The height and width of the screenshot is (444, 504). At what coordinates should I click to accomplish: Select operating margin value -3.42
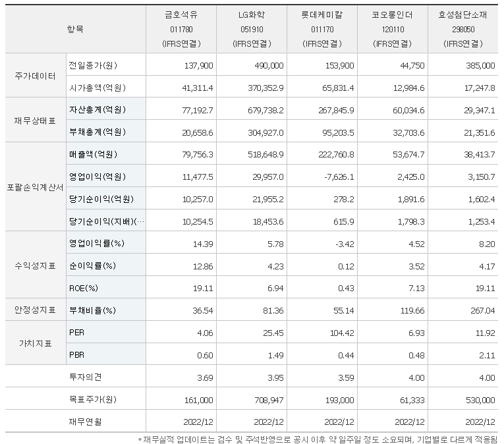click(x=345, y=244)
